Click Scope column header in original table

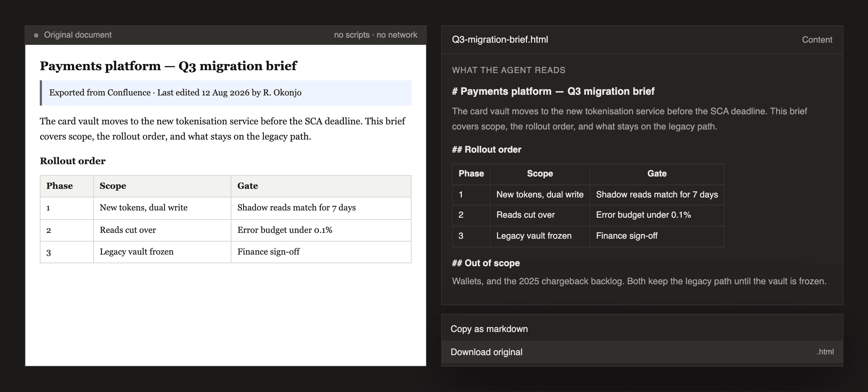(113, 186)
